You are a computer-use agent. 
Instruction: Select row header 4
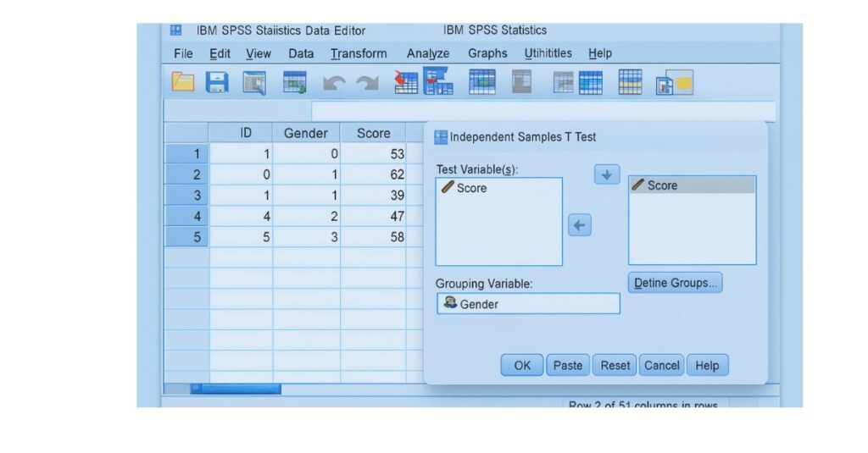186,216
